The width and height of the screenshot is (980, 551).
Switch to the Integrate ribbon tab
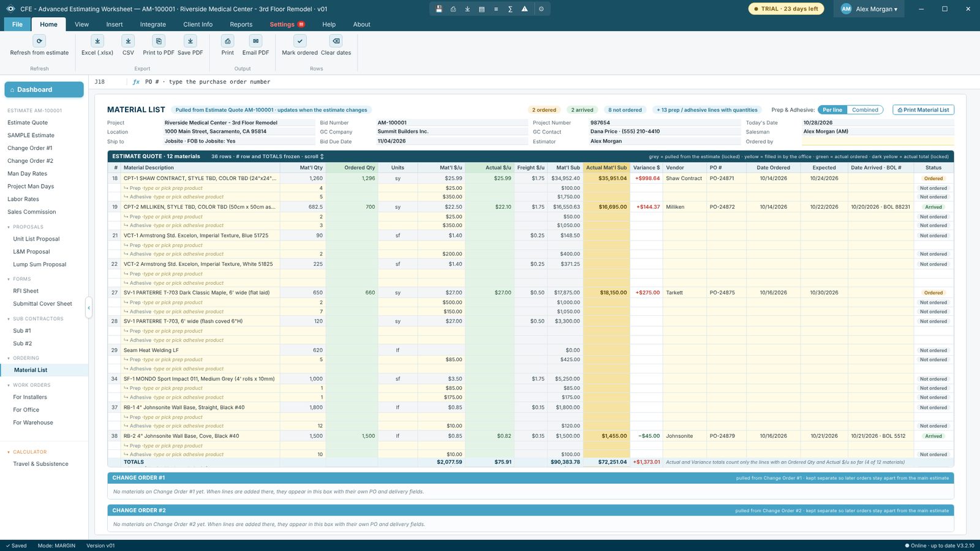point(153,24)
